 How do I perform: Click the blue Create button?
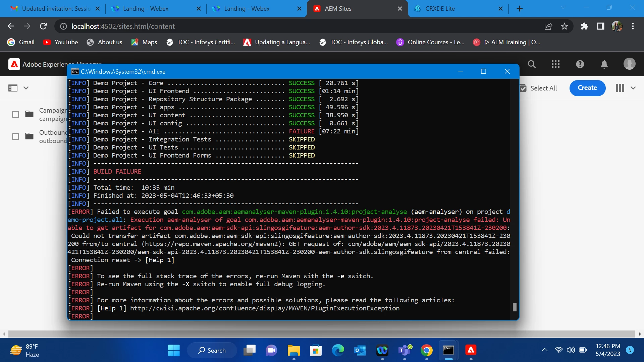[x=587, y=88]
